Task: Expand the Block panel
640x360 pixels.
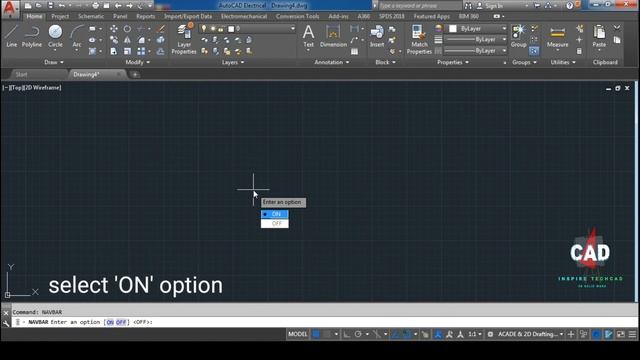Action: click(385, 62)
